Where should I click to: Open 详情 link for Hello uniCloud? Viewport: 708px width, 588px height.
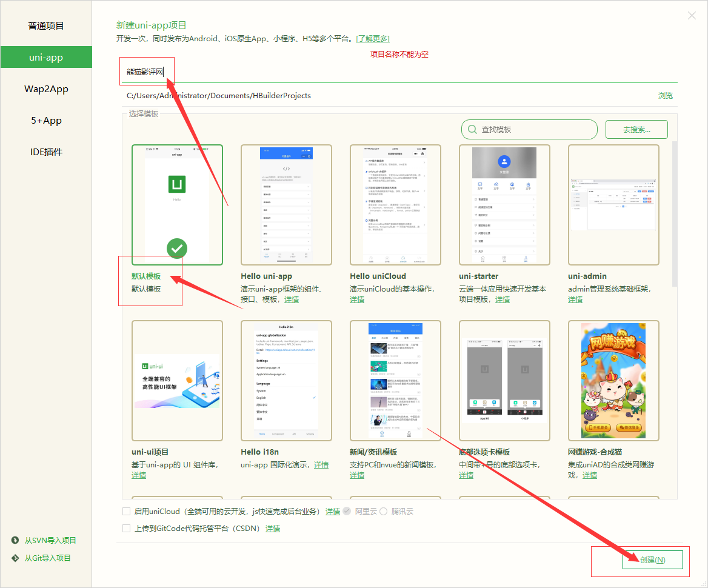coord(356,299)
